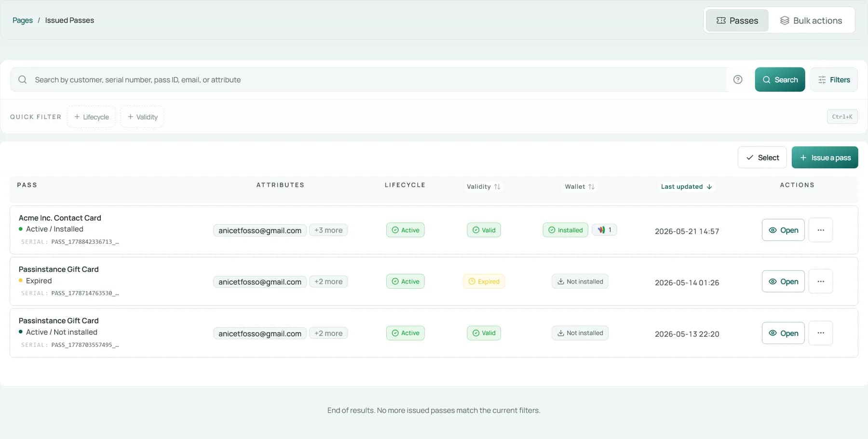Add a Validity quick filter
The image size is (868, 439).
(142, 117)
